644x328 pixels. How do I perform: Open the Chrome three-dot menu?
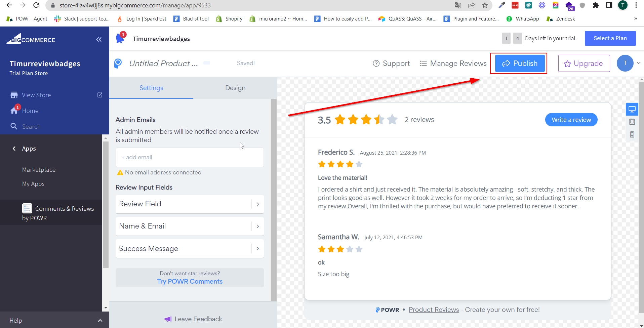tap(636, 5)
